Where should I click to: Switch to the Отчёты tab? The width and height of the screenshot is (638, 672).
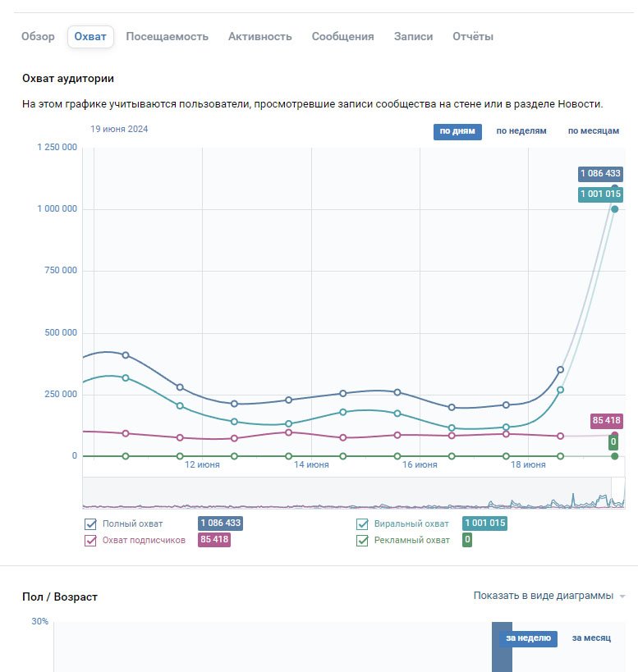(473, 37)
